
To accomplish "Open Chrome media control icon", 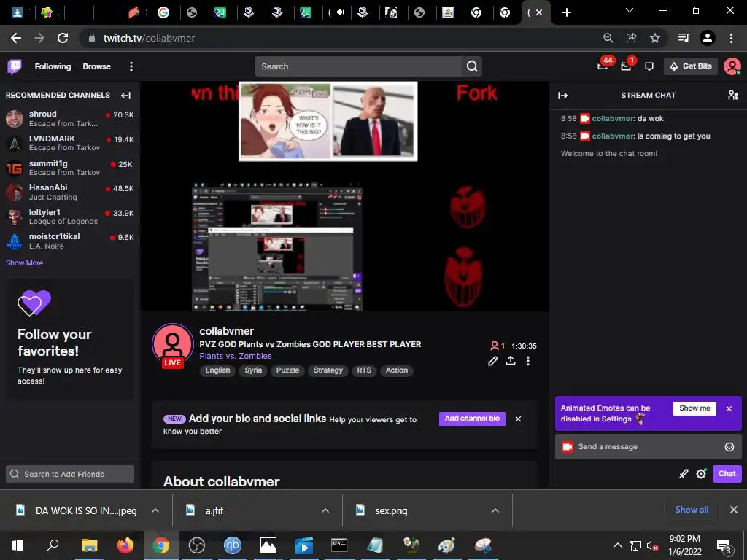I will [x=684, y=38].
